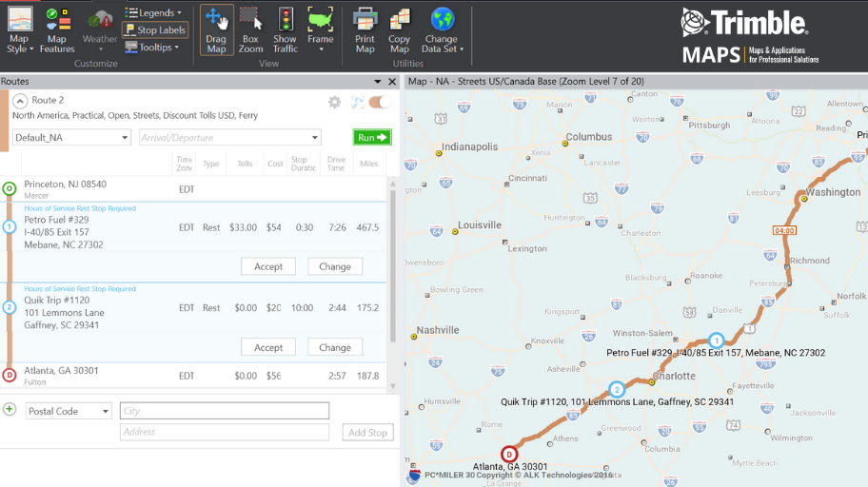Click the Miles column header
This screenshot has height=487, width=868.
[368, 164]
